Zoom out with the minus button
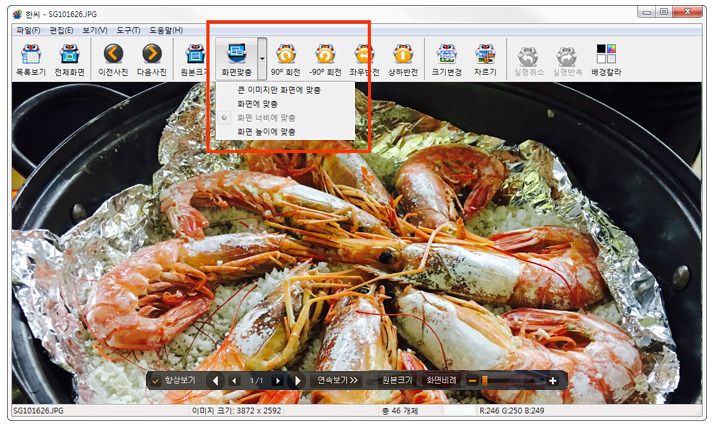The height and width of the screenshot is (431, 714). (x=472, y=380)
